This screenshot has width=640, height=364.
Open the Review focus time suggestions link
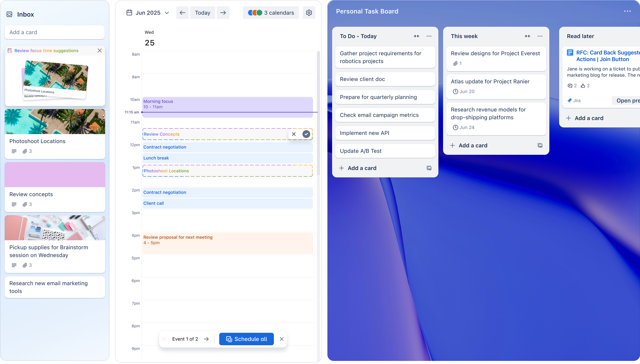pyautogui.click(x=46, y=51)
